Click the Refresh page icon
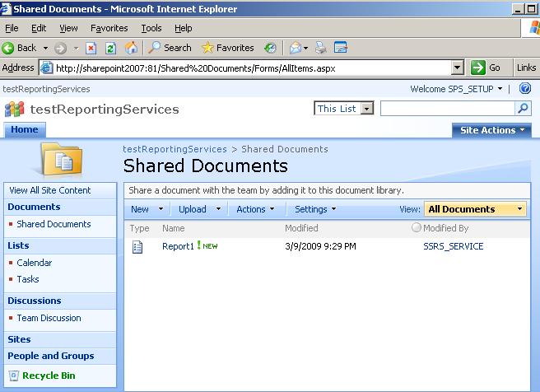This screenshot has height=392, width=540. coord(110,48)
